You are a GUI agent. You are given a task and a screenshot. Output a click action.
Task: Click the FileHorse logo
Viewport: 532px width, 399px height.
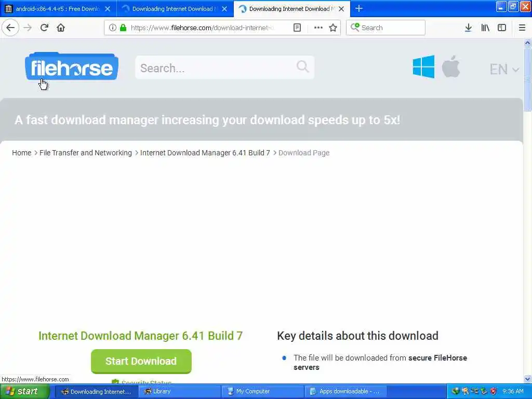tap(72, 67)
